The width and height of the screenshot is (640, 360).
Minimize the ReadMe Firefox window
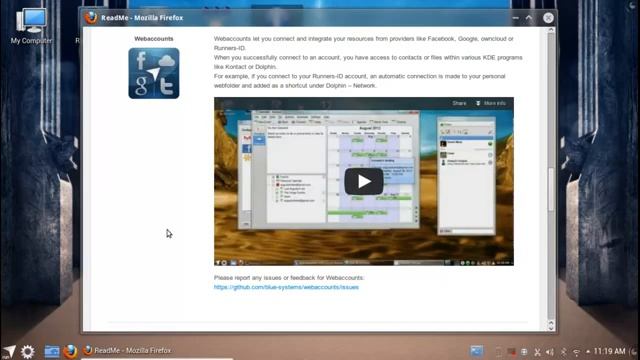(x=516, y=18)
